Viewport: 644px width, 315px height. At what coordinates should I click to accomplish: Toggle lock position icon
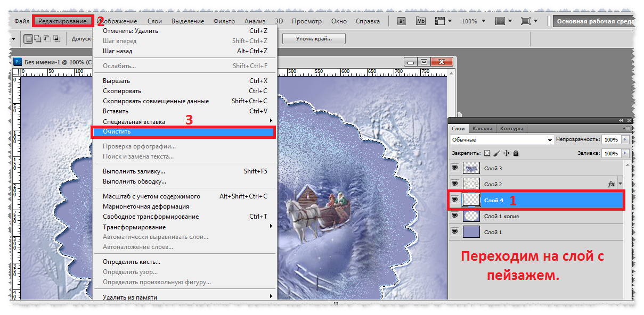coord(506,153)
